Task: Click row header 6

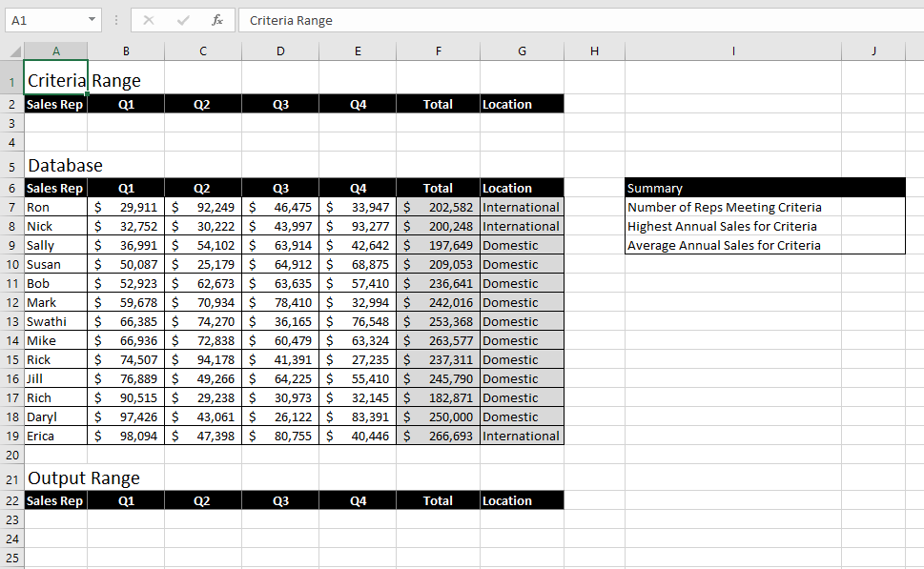Action: [10, 188]
